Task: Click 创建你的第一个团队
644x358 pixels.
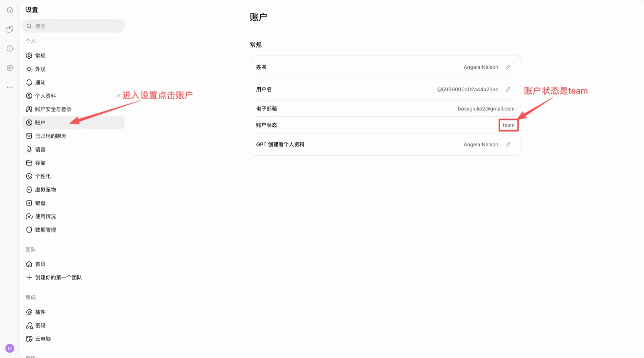Action: tap(73, 278)
